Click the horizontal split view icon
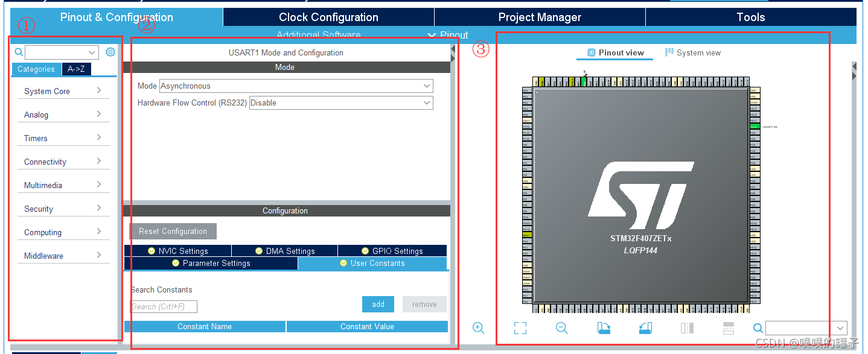This screenshot has height=354, width=868. tap(729, 327)
